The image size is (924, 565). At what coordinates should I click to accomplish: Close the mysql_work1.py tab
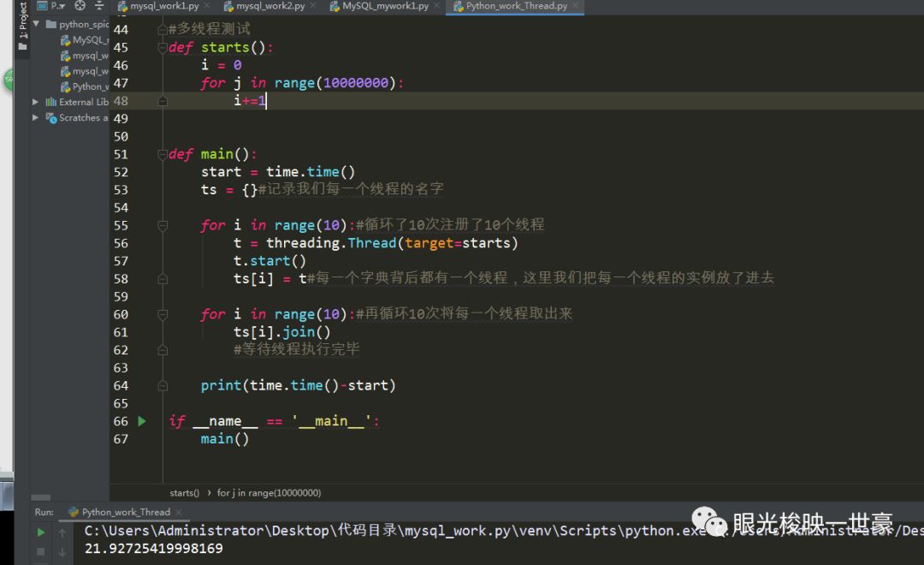tap(207, 6)
